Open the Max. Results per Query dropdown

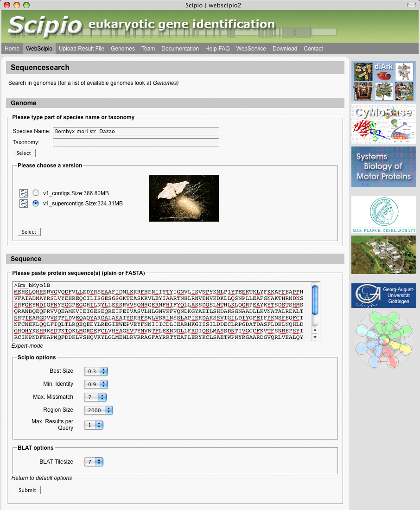[x=94, y=425]
